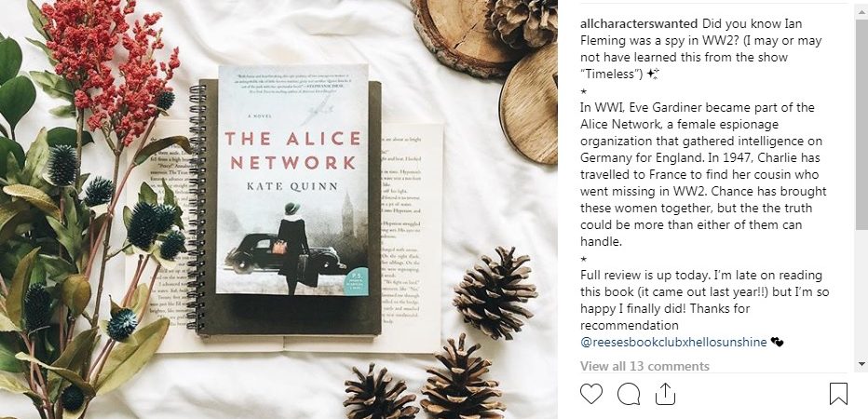
Task: Like the post with the heart icon
Action: [x=591, y=394]
